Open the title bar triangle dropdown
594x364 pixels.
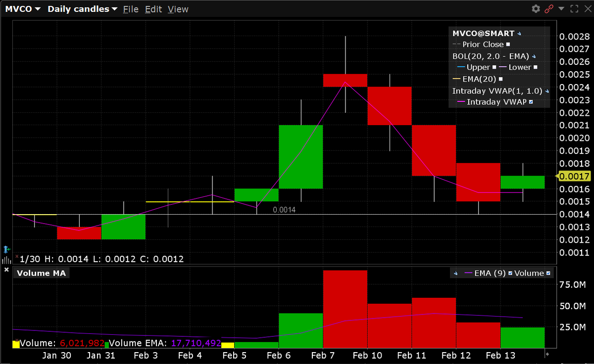tap(561, 8)
